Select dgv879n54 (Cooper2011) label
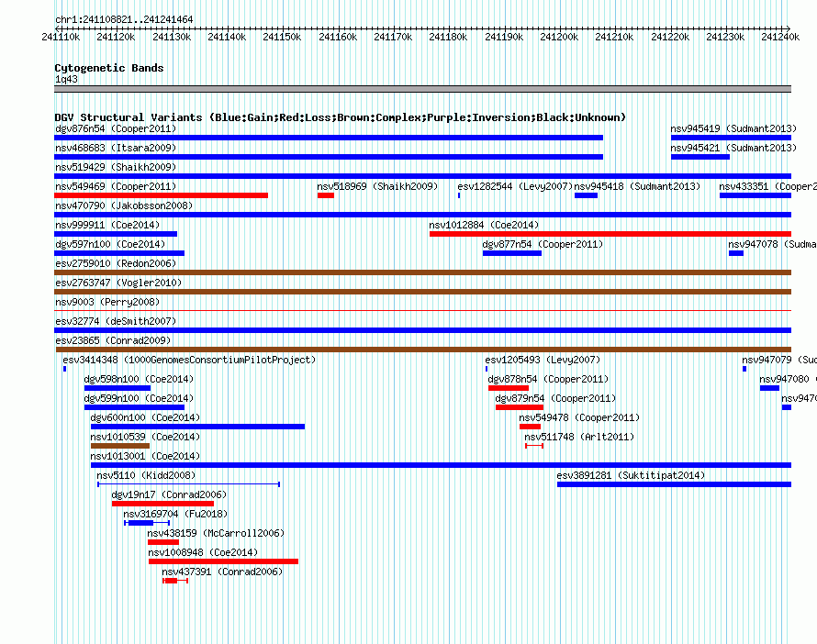Screen dimensions: 817x644 [555, 398]
